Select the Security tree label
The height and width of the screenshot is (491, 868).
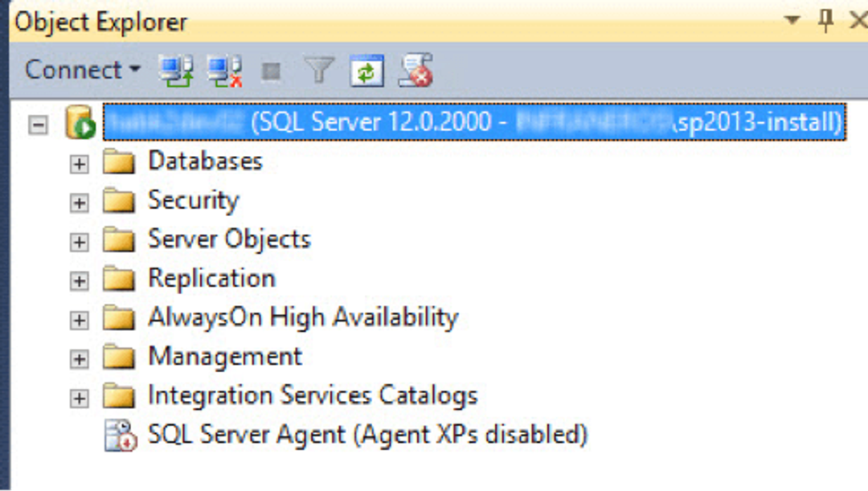tap(194, 201)
